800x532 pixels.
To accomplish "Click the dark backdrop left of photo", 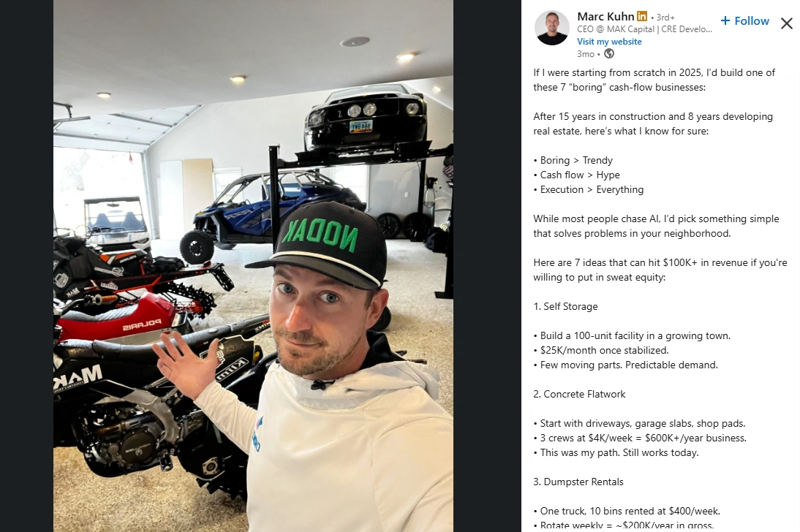I will 26,266.
